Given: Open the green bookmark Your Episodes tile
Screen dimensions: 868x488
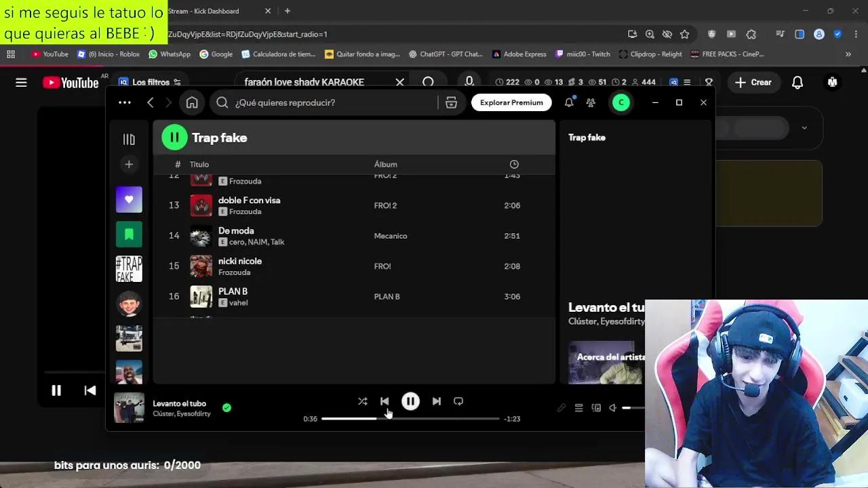Looking at the screenshot, I should [129, 235].
